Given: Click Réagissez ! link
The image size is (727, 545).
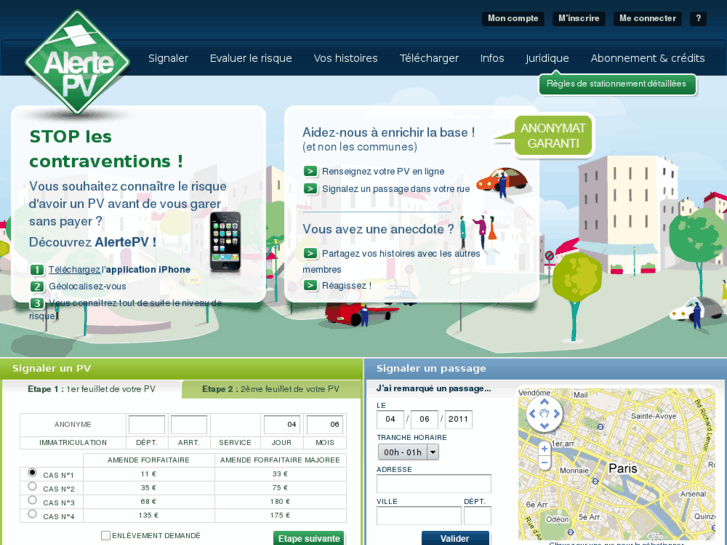Looking at the screenshot, I should [347, 286].
